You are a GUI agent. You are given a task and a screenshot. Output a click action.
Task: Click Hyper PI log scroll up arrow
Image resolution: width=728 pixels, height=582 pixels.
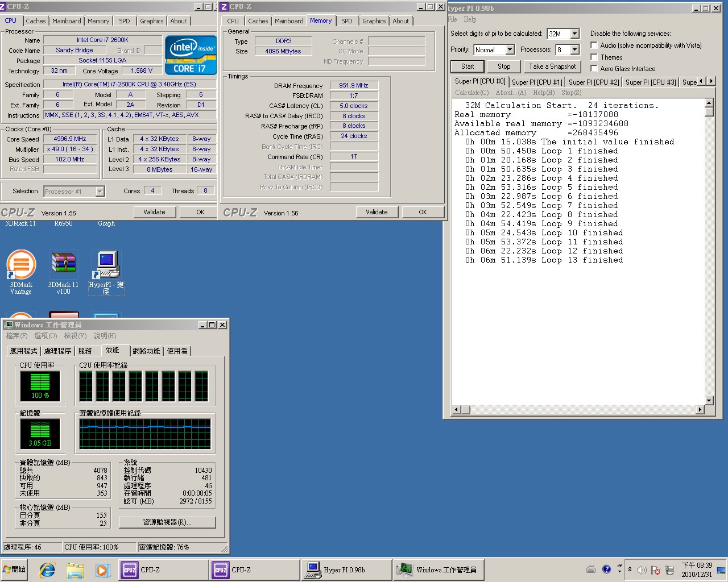tap(709, 103)
